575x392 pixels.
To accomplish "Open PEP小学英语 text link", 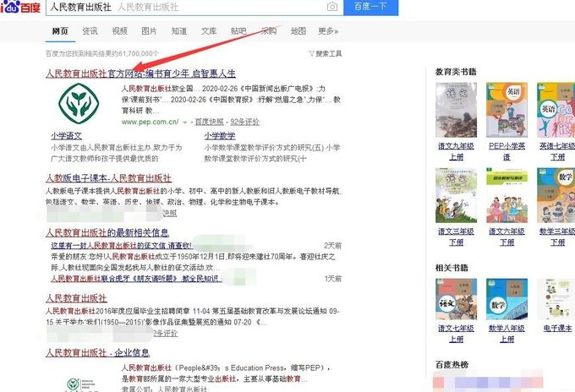I will (x=507, y=151).
